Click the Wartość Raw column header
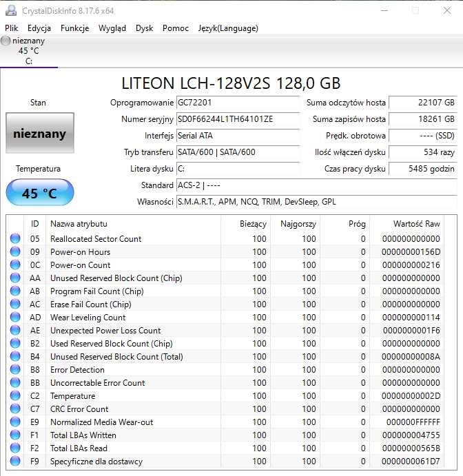This screenshot has height=476, width=463. (407, 224)
